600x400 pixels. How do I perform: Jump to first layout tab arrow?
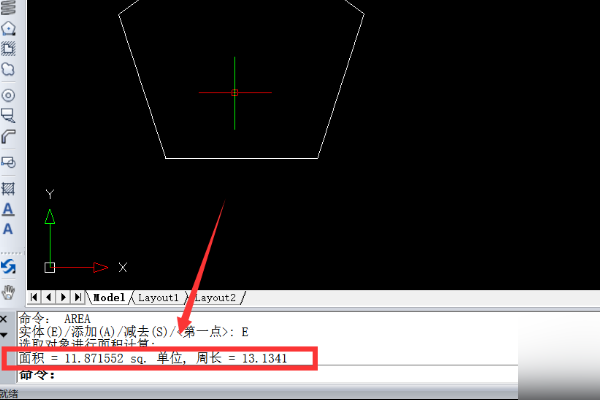point(34,297)
